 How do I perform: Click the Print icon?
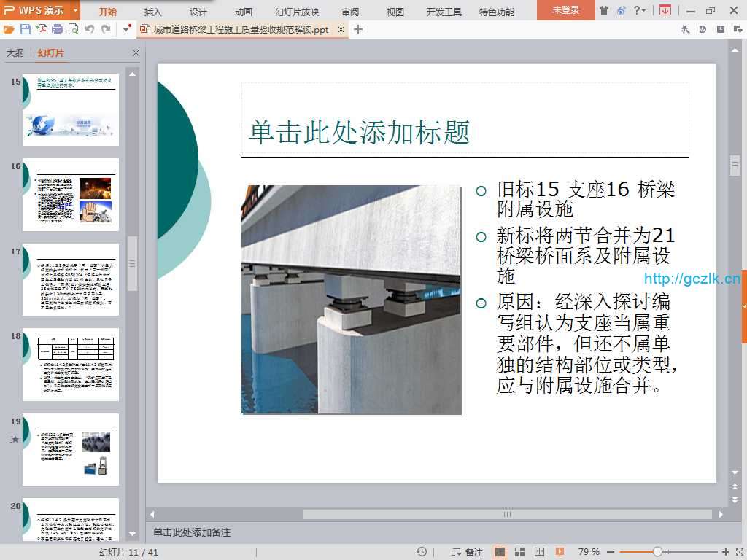pos(57,29)
